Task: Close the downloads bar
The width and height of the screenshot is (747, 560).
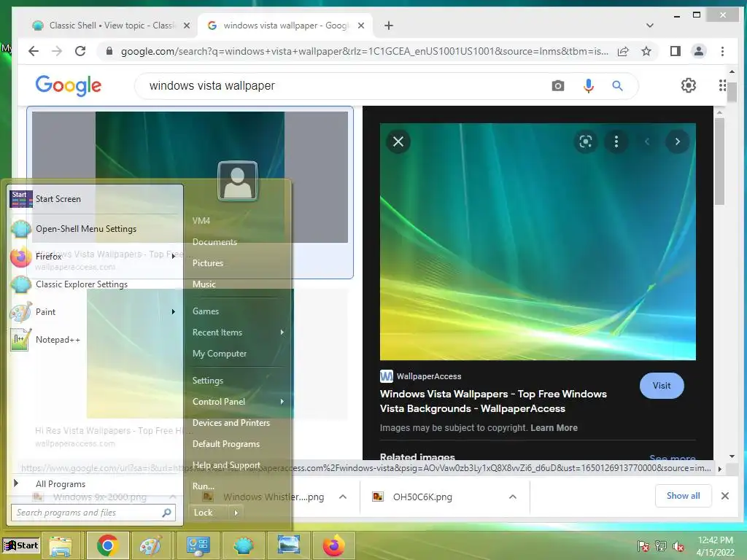Action: click(x=724, y=496)
